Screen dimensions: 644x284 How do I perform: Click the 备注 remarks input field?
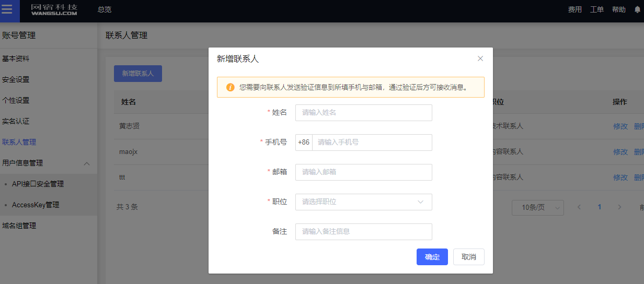(x=363, y=232)
